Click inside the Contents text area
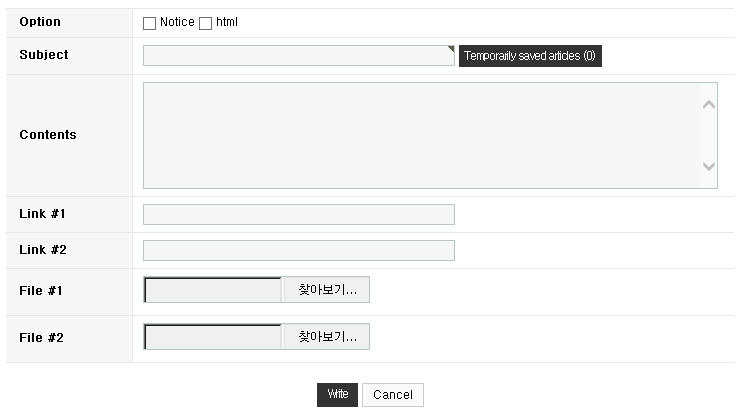The height and width of the screenshot is (415, 737). click(x=420, y=135)
